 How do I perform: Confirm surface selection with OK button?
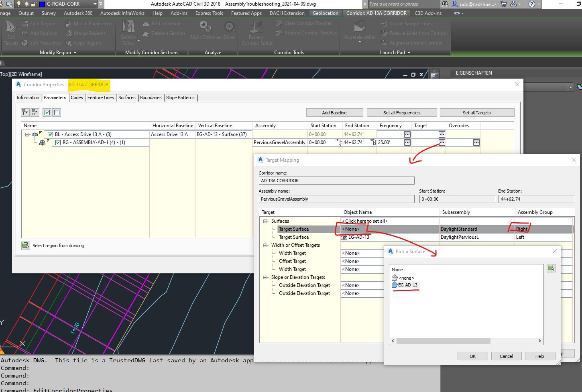472,356
